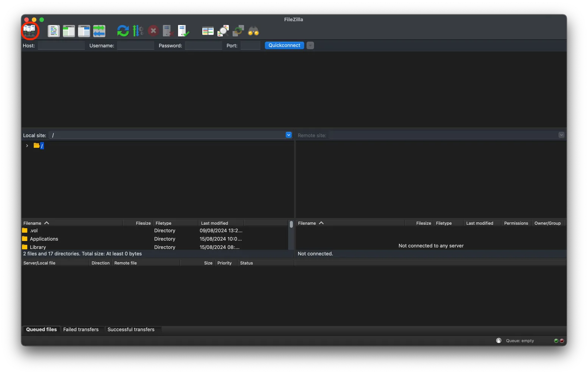Click Server/Local file queue column header

click(x=55, y=263)
